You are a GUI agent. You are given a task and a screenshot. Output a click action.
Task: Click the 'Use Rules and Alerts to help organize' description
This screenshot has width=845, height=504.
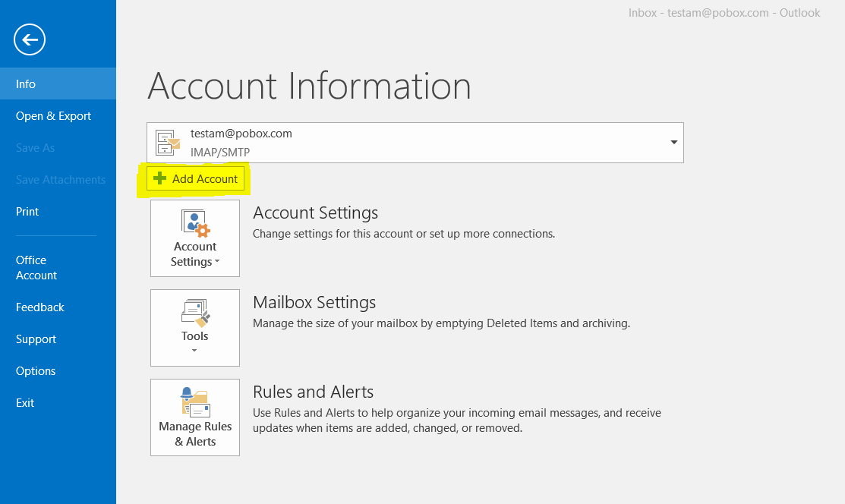coord(457,421)
